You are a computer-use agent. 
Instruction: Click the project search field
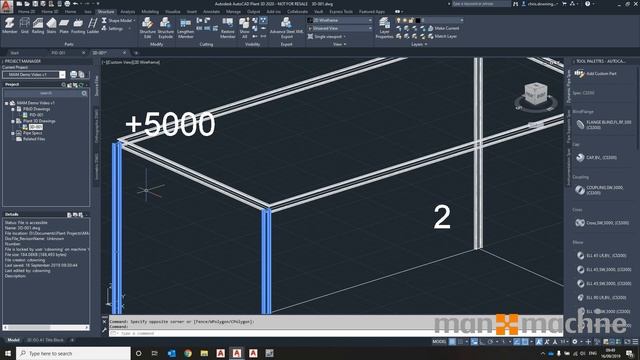[x=46, y=93]
